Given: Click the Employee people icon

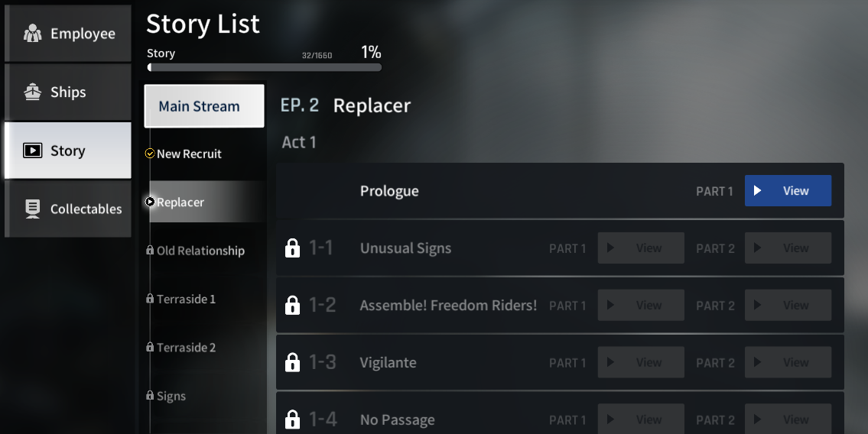Looking at the screenshot, I should 32,34.
